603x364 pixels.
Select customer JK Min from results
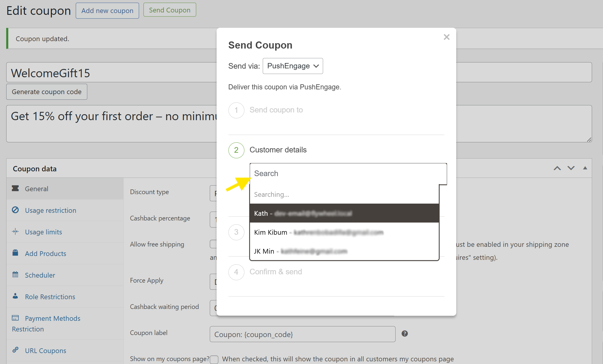[x=344, y=251]
